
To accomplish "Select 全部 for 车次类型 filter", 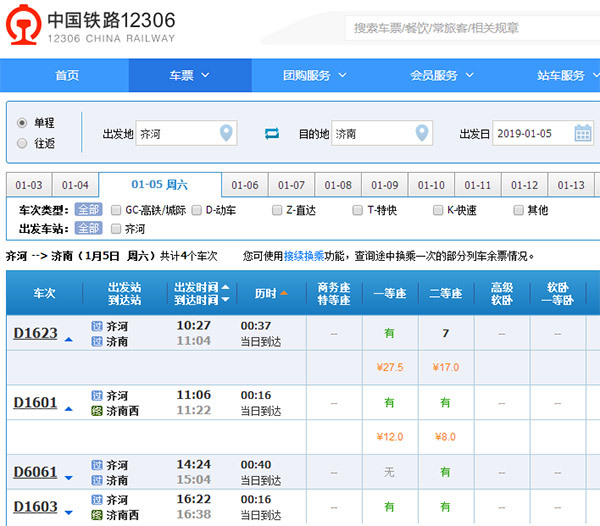I will [x=88, y=210].
